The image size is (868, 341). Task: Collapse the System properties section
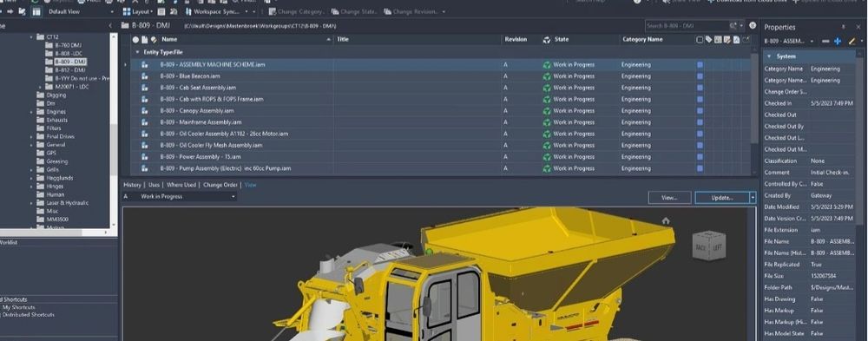pyautogui.click(x=769, y=56)
